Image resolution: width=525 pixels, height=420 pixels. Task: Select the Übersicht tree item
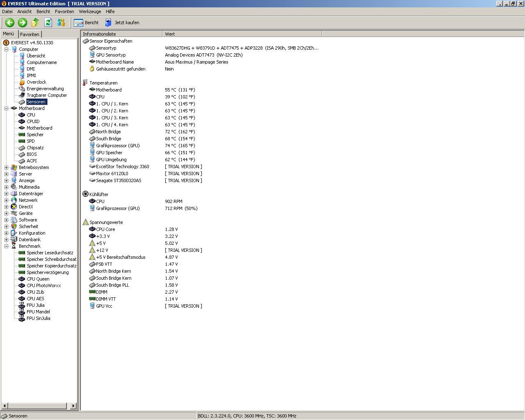(36, 56)
